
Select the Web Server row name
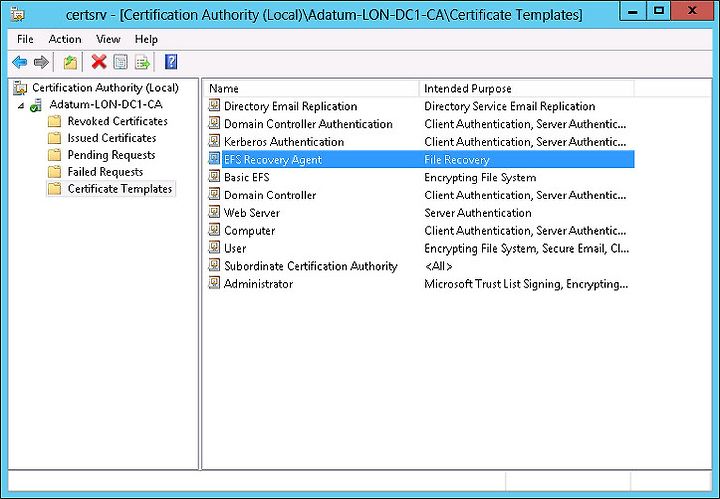pyautogui.click(x=252, y=213)
